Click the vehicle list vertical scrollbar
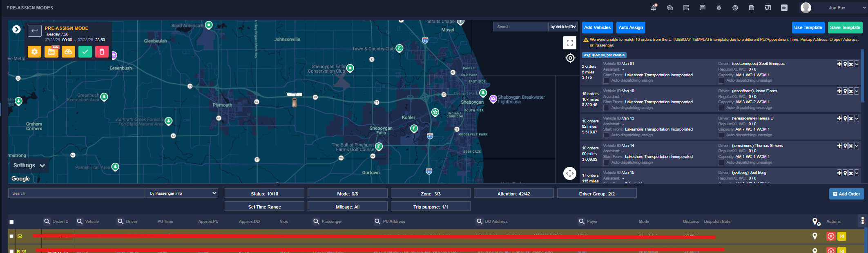This screenshot has width=868, height=253. pyautogui.click(x=863, y=75)
